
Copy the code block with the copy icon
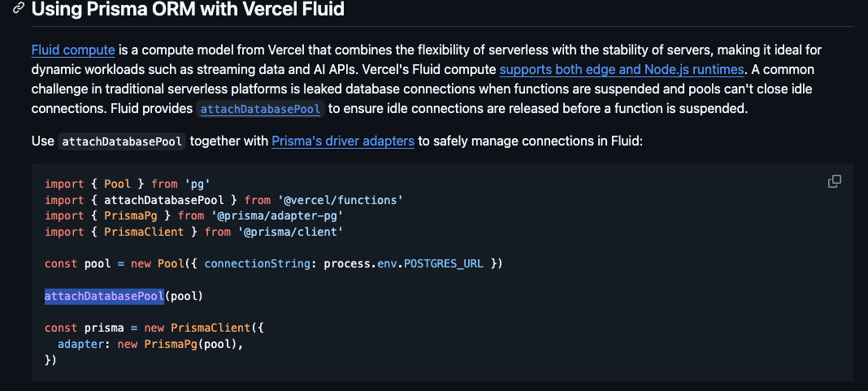[834, 181]
